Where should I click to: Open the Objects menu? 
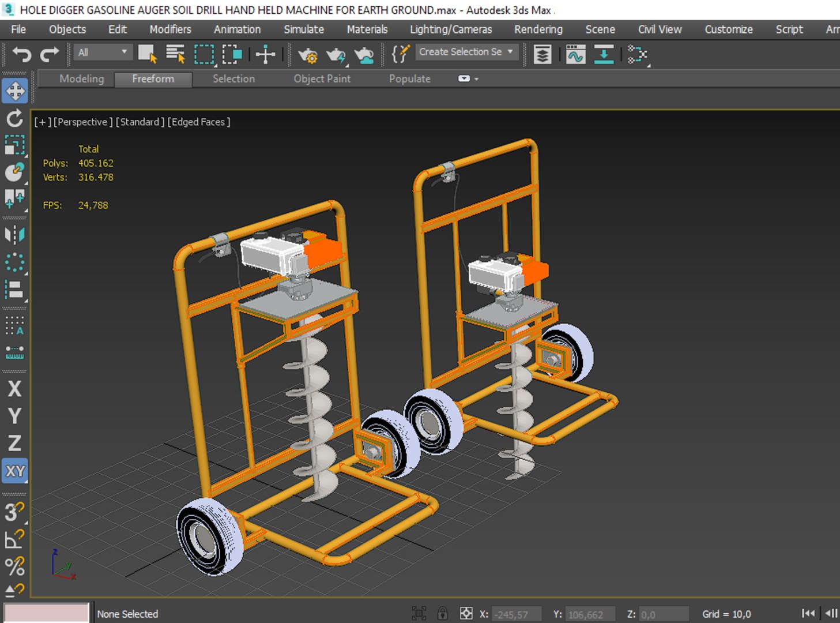tap(67, 29)
